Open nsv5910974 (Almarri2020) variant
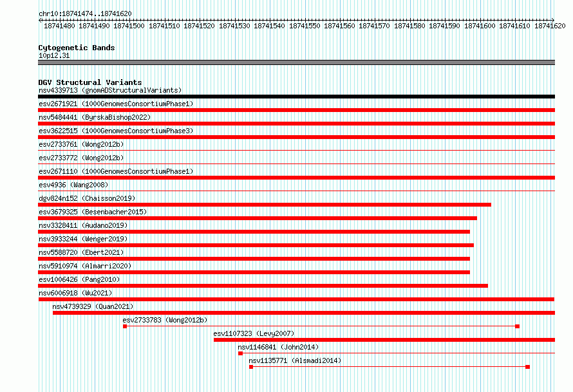 coord(85,266)
